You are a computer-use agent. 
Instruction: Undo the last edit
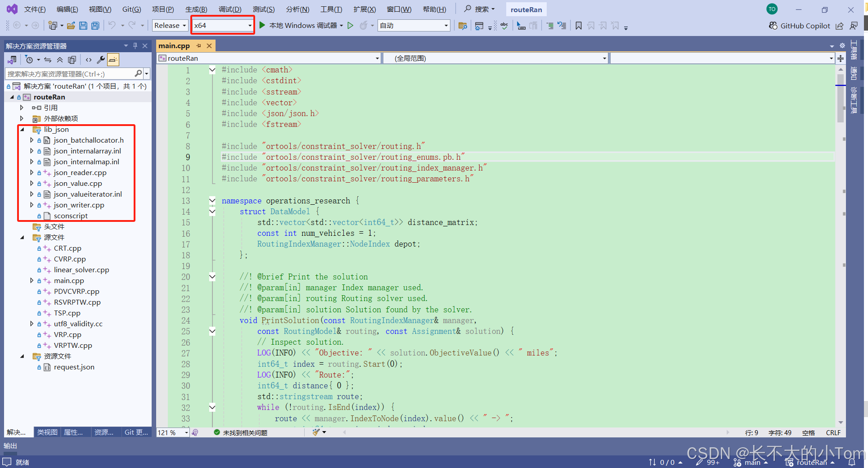pos(112,26)
